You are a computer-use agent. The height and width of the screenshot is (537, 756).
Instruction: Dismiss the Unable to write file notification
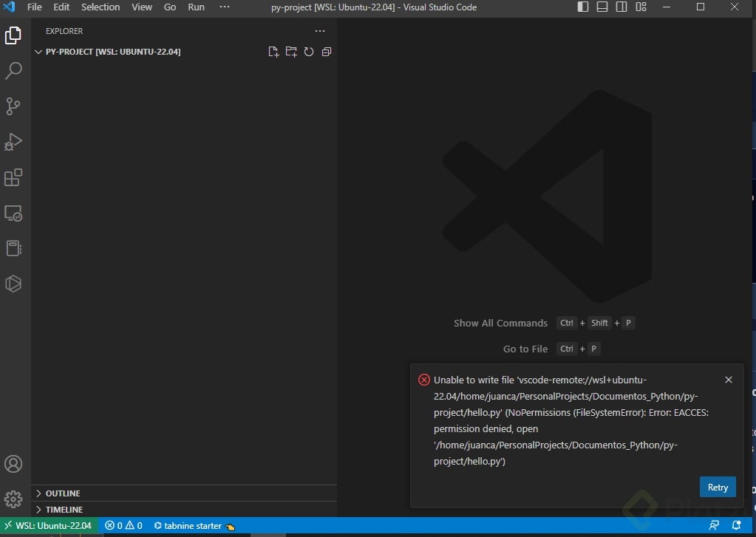click(729, 380)
